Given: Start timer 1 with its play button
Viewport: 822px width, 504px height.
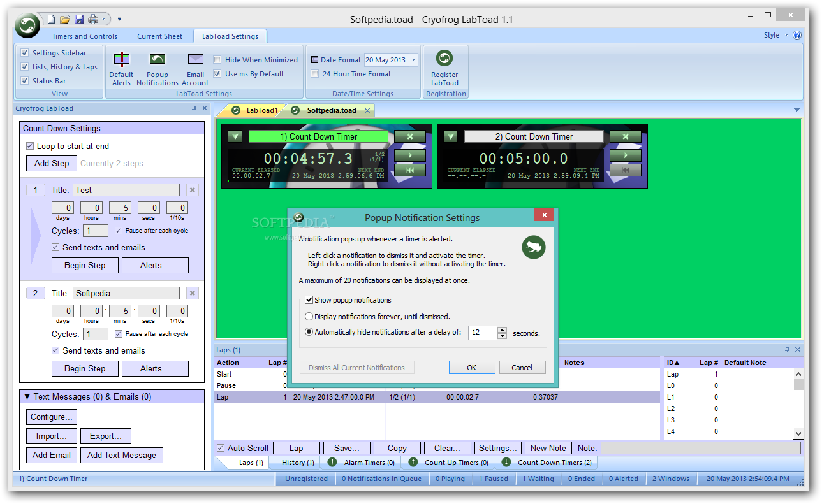Looking at the screenshot, I should tap(410, 155).
